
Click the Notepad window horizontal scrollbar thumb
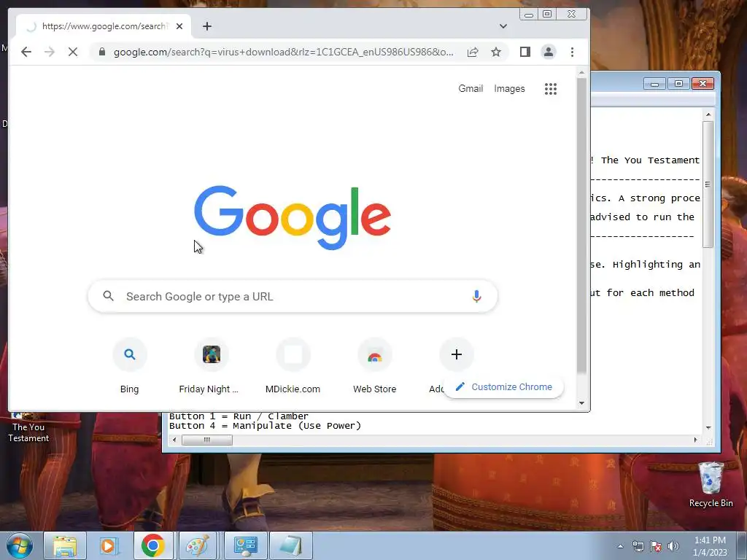(206, 440)
